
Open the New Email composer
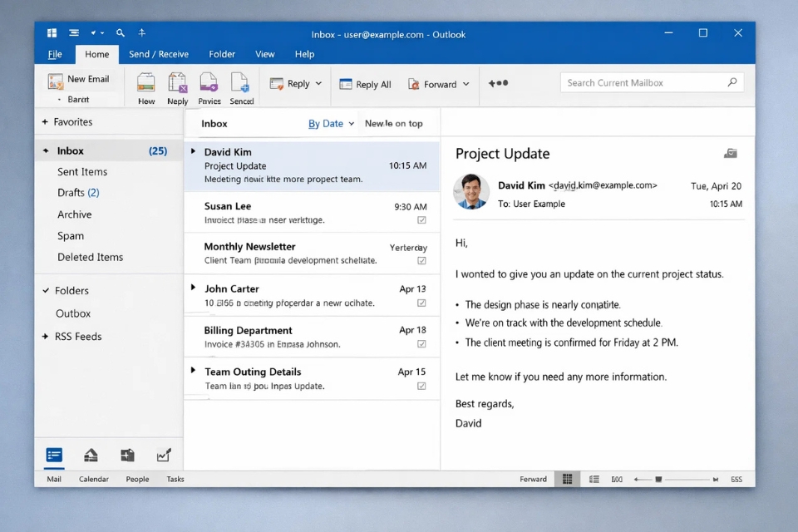click(x=80, y=78)
